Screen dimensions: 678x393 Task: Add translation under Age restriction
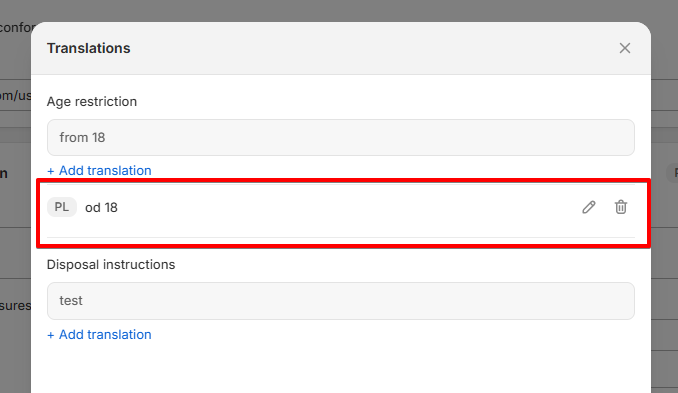[x=99, y=170]
